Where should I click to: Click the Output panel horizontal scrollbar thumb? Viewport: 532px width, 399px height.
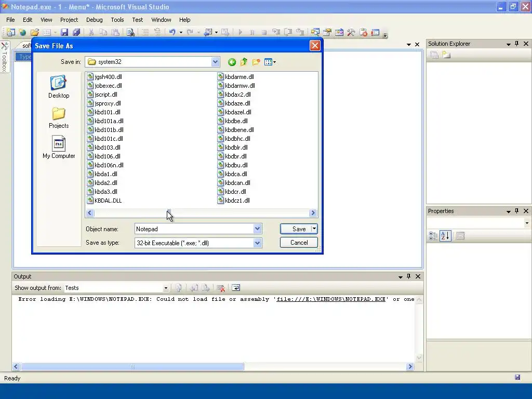tap(132, 366)
